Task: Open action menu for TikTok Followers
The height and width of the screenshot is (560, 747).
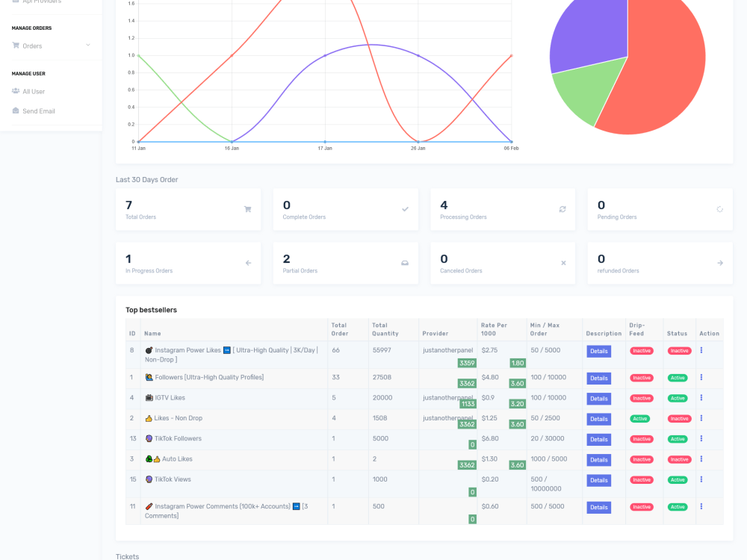Action: click(x=701, y=438)
